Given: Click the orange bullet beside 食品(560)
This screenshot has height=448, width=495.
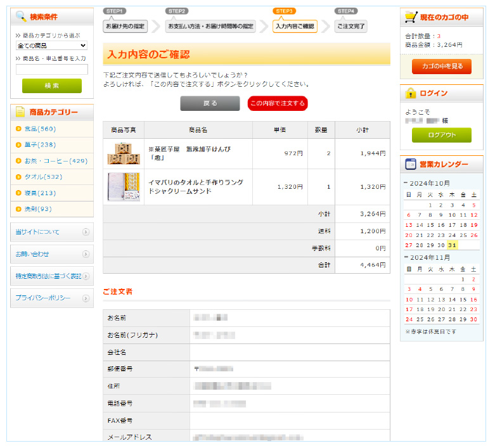Looking at the screenshot, I should pos(18,129).
